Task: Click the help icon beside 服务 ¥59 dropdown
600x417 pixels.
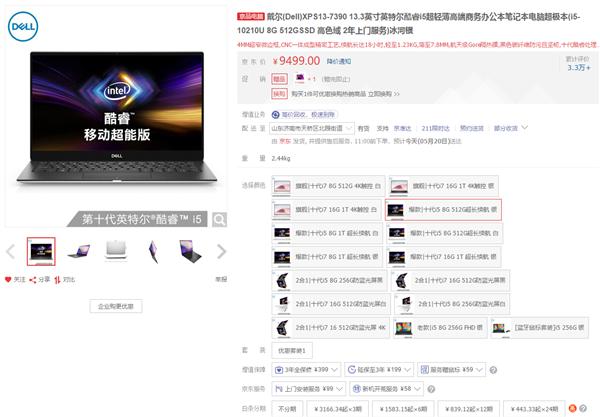Action: click(493, 370)
